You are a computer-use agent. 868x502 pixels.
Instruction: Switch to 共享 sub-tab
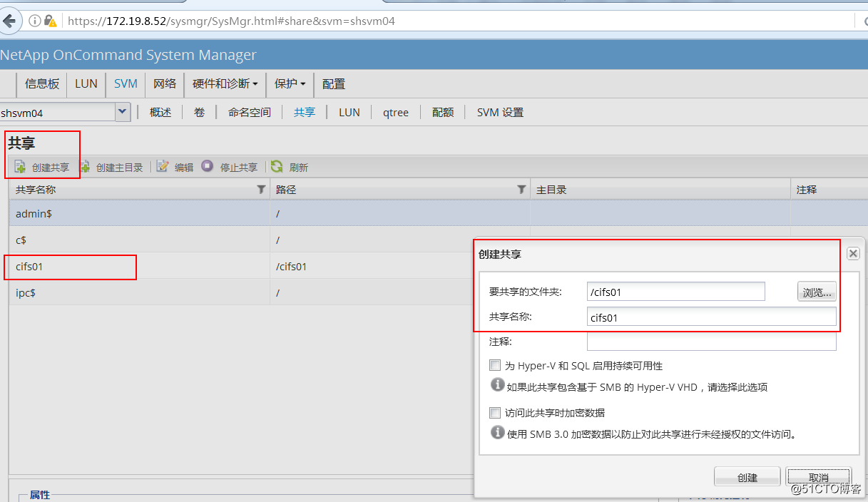[x=305, y=112]
